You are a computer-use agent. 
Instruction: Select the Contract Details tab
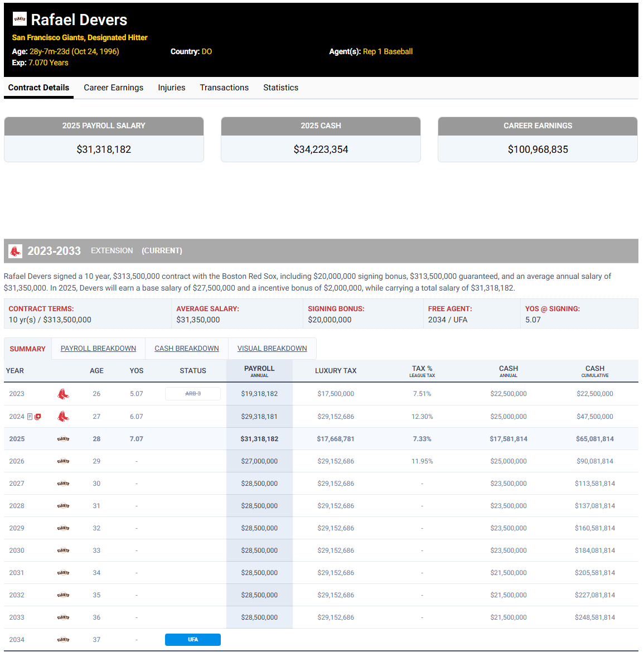(38, 88)
